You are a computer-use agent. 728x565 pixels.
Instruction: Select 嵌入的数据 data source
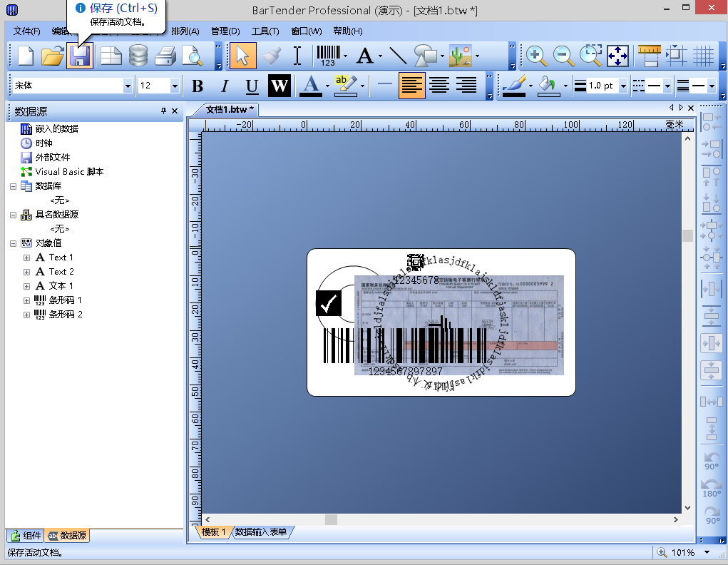pyautogui.click(x=56, y=128)
